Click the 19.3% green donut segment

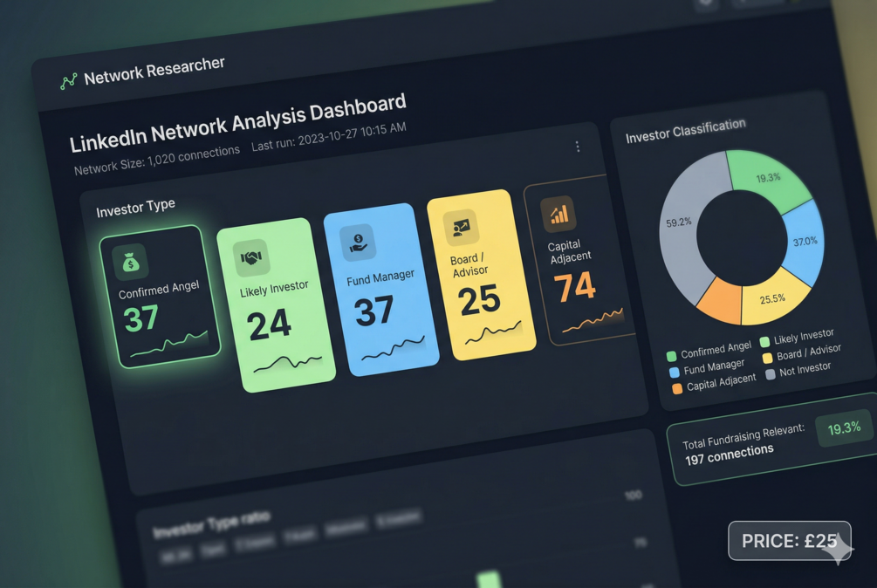[770, 178]
